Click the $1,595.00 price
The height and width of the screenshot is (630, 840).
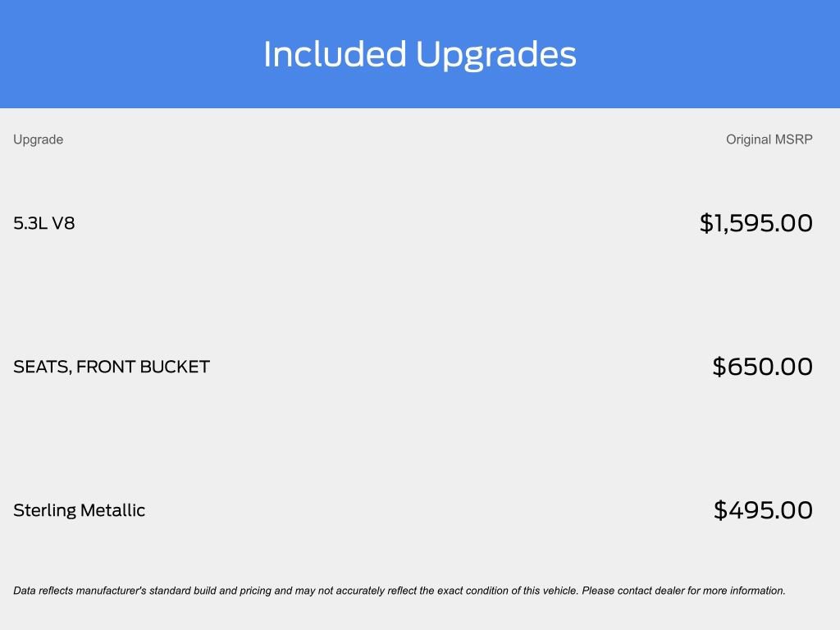(756, 223)
